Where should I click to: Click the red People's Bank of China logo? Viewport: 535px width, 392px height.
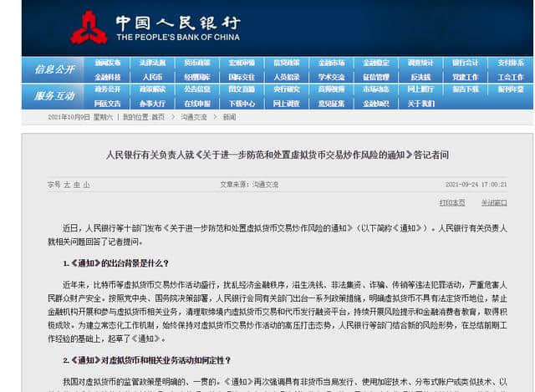tap(89, 28)
